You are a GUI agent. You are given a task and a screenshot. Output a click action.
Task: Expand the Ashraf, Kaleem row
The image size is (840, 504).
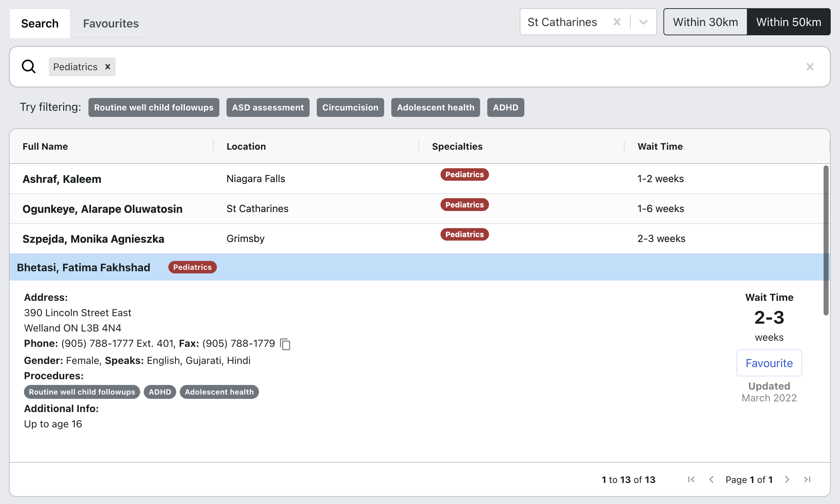(62, 179)
